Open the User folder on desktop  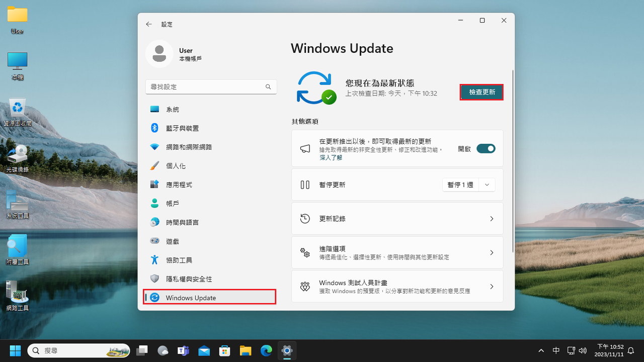click(18, 20)
